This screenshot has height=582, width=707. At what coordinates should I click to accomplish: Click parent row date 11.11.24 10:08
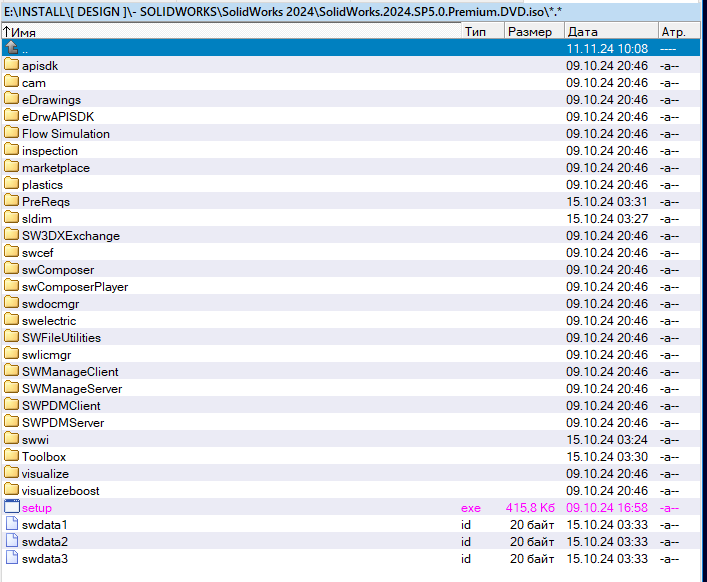607,49
